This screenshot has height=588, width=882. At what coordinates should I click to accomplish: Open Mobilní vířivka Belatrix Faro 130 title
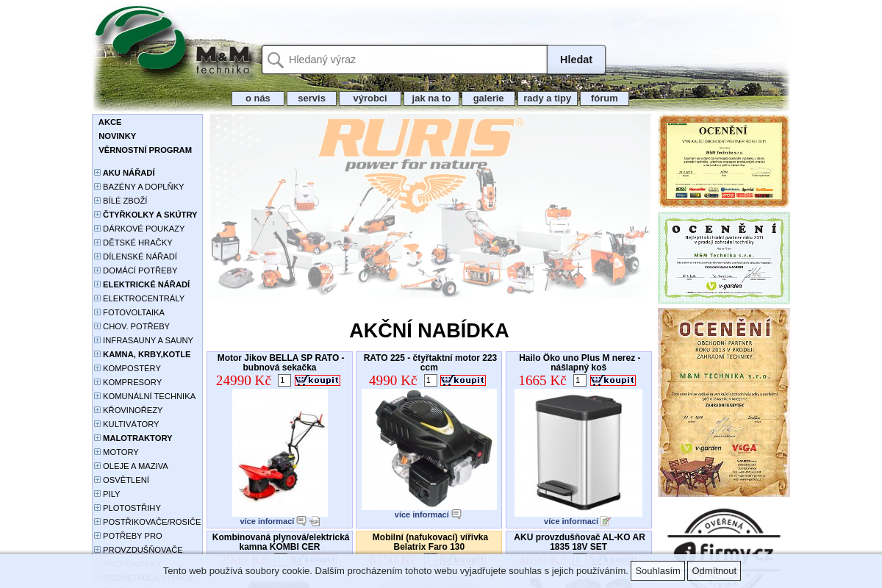pyautogui.click(x=430, y=542)
